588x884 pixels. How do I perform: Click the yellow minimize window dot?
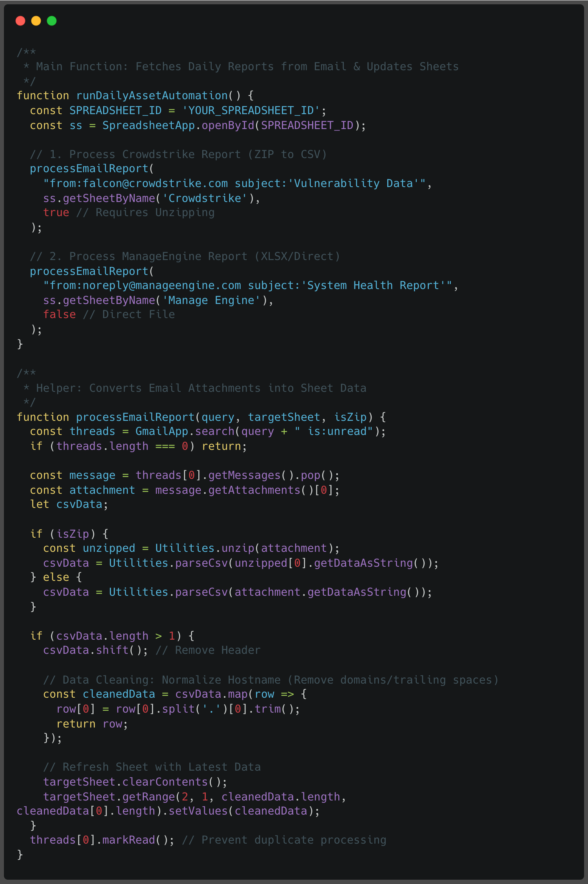click(36, 21)
